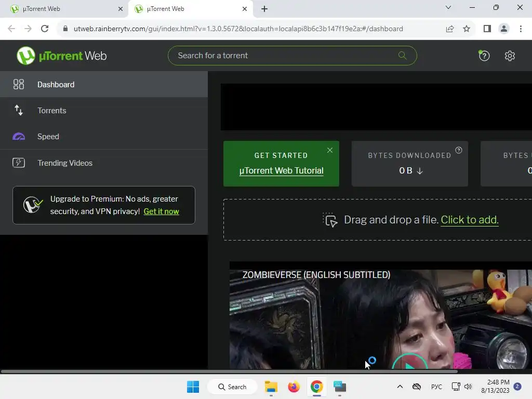Open Firefox from the taskbar
The width and height of the screenshot is (532, 399).
coord(294,387)
